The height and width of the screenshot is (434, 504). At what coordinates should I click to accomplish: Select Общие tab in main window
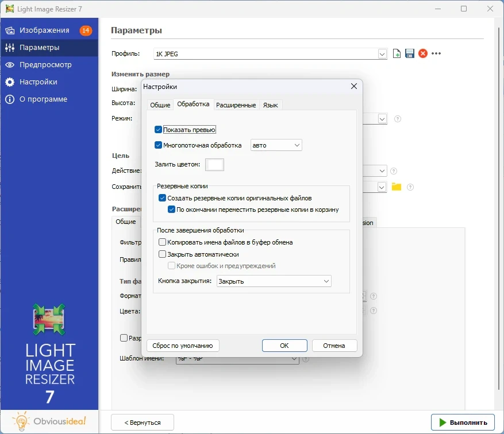click(126, 222)
